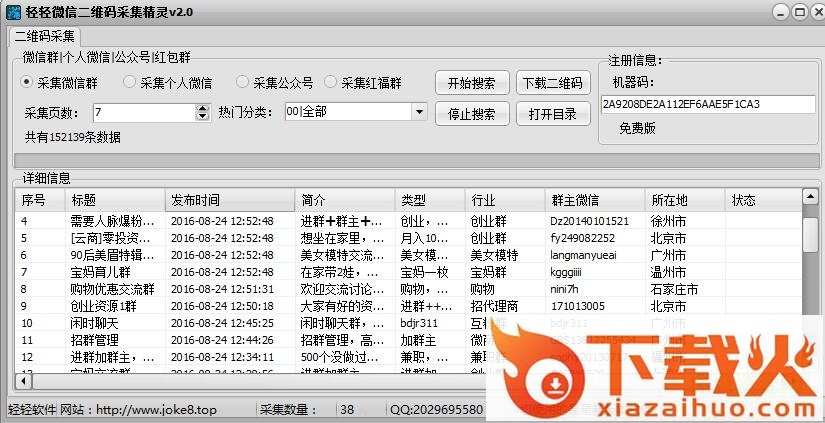
Task: Click the app icon in the title bar
Action: (x=13, y=12)
